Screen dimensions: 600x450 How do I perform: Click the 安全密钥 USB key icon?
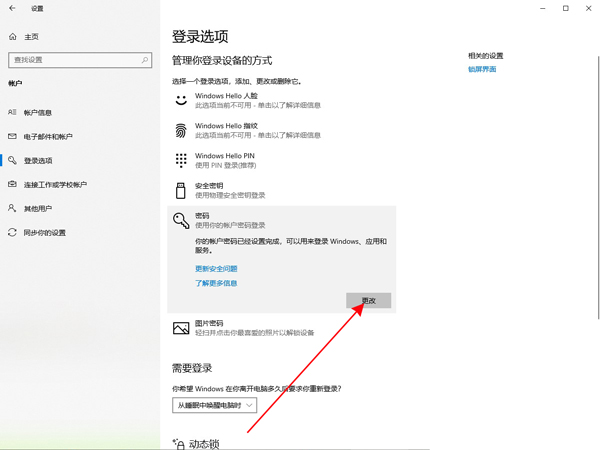(x=181, y=191)
